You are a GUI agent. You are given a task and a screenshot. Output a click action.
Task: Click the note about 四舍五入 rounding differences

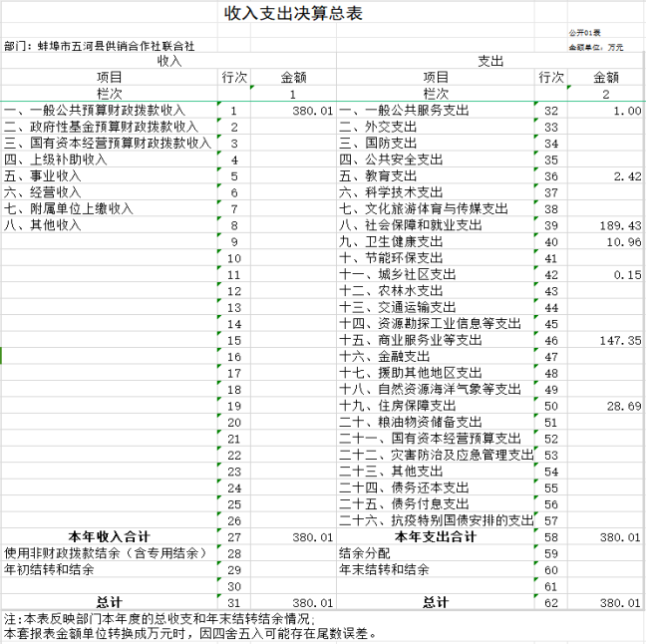point(189,634)
